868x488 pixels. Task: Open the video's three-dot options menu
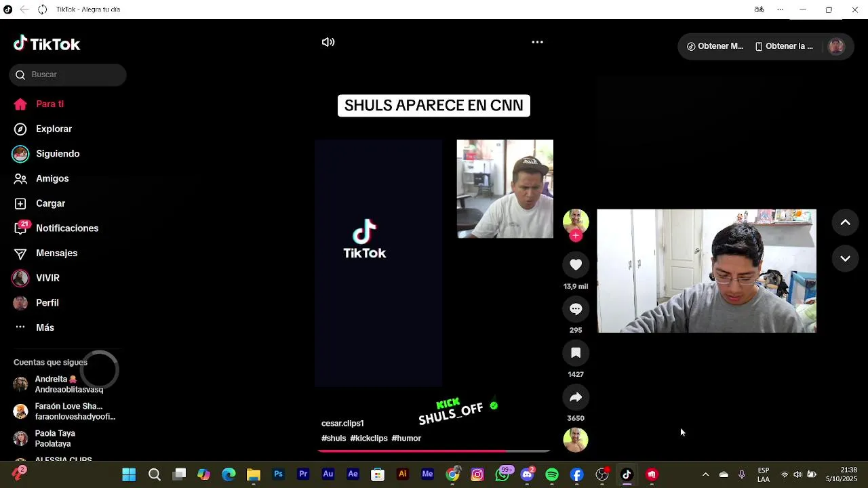537,42
